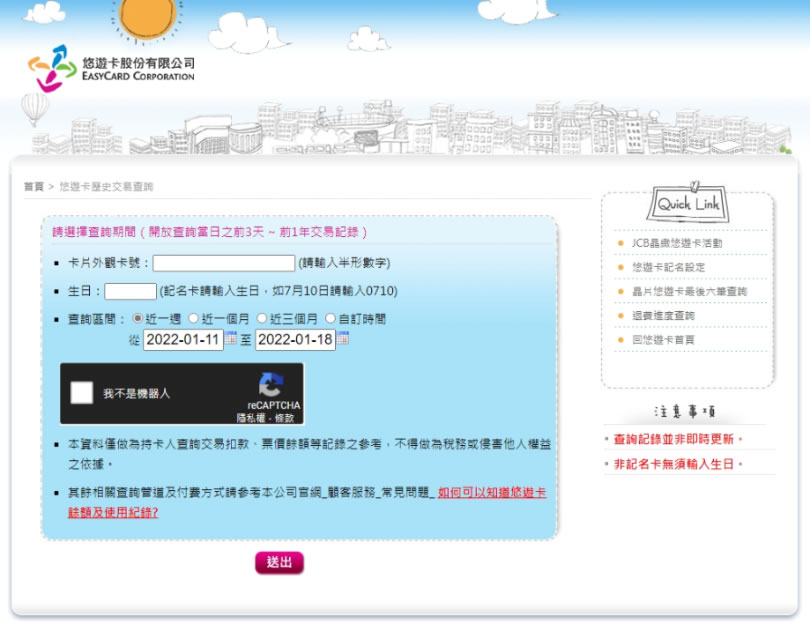Select the 近三個月 radio button
This screenshot has height=624, width=810.
(x=262, y=318)
